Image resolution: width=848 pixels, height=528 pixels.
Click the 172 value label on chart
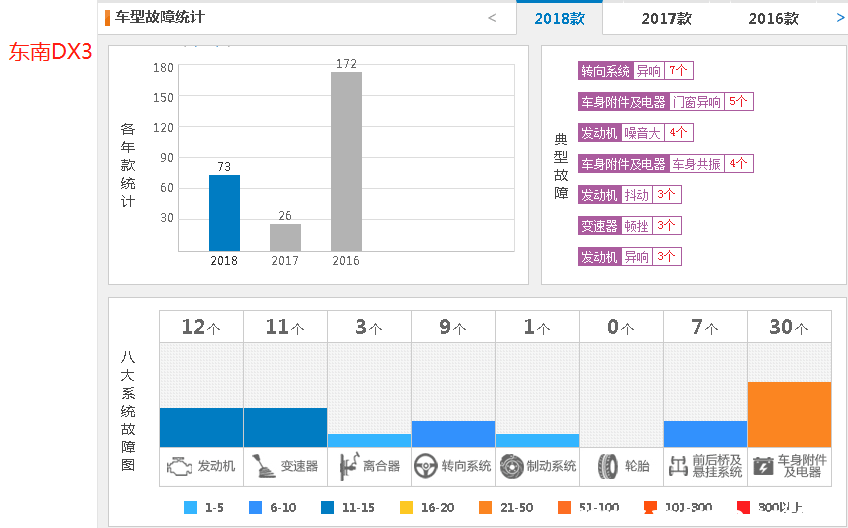[347, 64]
